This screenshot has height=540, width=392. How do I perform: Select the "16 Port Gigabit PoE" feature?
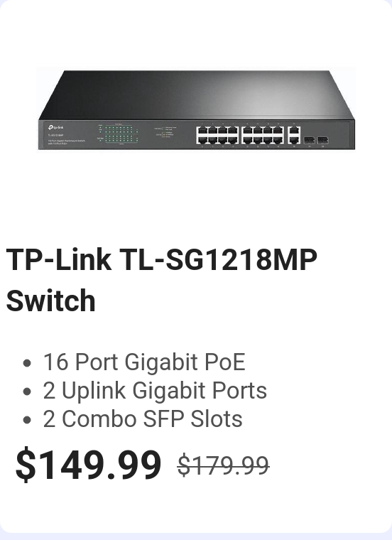[x=144, y=362]
